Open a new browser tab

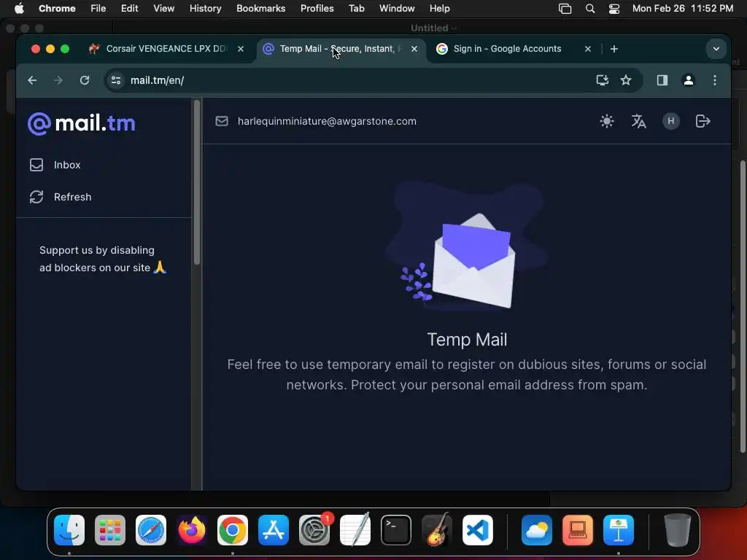pos(614,49)
